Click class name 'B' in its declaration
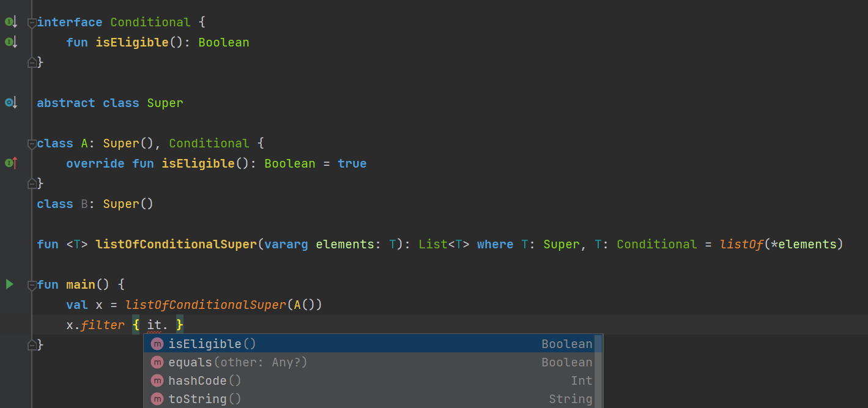This screenshot has height=408, width=868. point(84,204)
